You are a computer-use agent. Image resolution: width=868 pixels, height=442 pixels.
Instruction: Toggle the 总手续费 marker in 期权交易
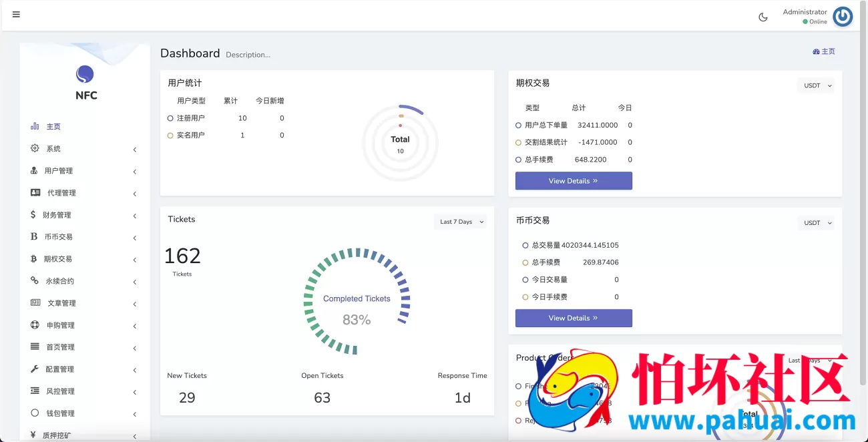pyautogui.click(x=518, y=160)
